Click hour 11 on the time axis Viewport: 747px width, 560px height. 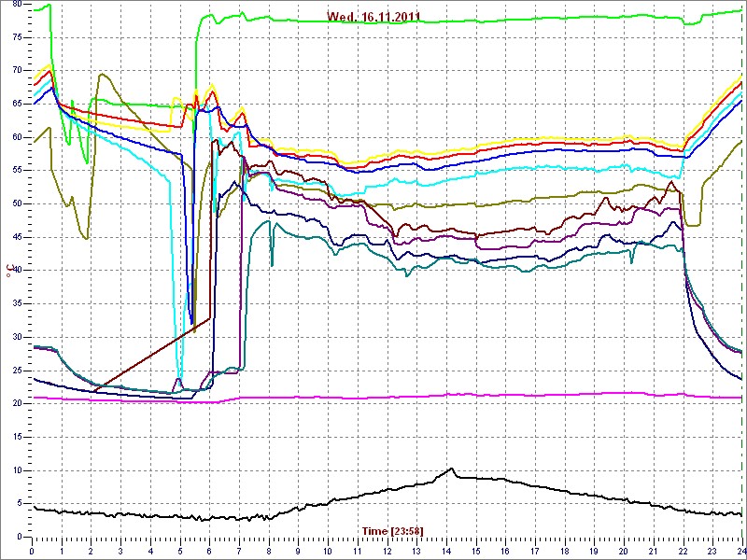coord(358,550)
